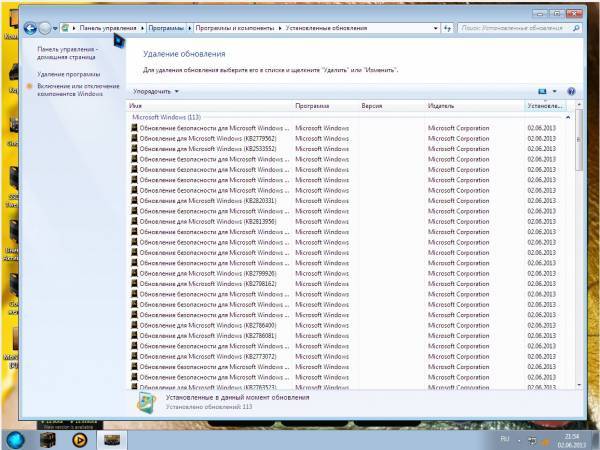Click the icon of update KB2773072

click(134, 356)
